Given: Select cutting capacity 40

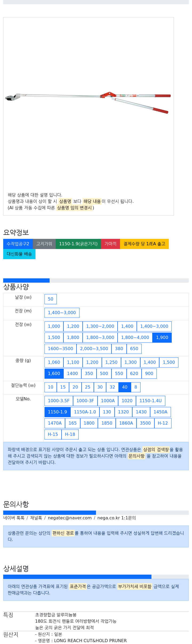Looking at the screenshot, I should point(125,387).
